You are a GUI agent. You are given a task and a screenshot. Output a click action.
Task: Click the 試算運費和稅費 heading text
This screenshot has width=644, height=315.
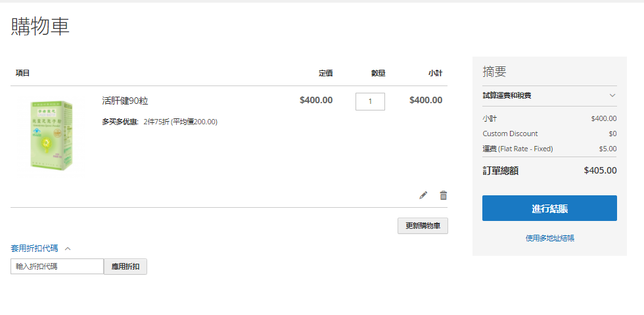(507, 95)
